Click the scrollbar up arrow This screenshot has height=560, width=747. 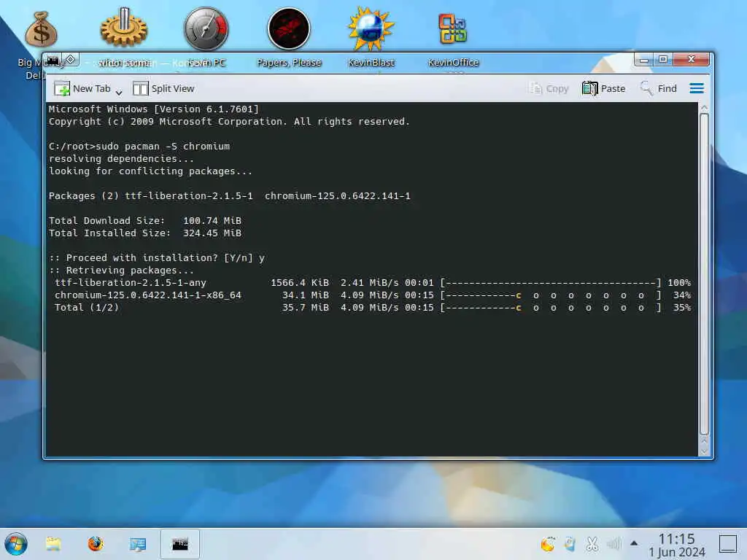pyautogui.click(x=704, y=108)
